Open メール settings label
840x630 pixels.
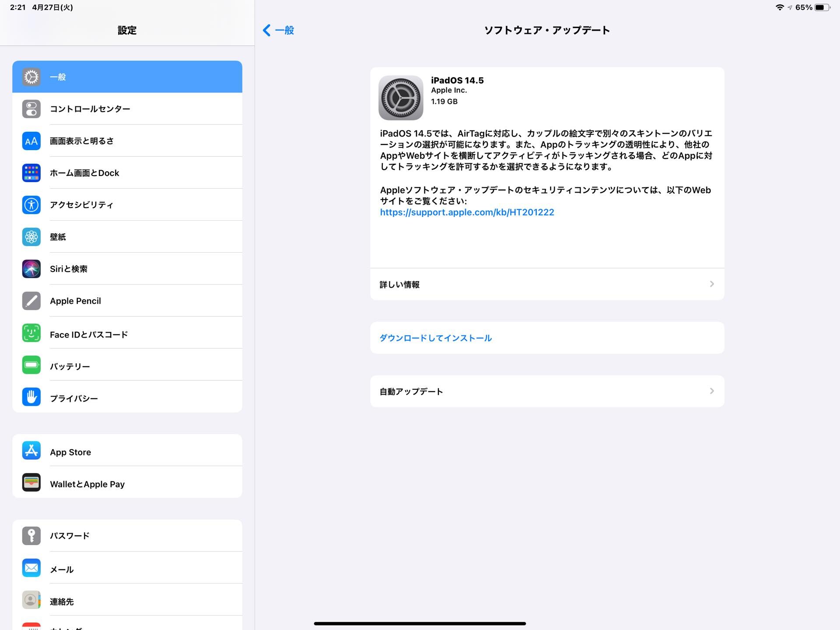[62, 570]
